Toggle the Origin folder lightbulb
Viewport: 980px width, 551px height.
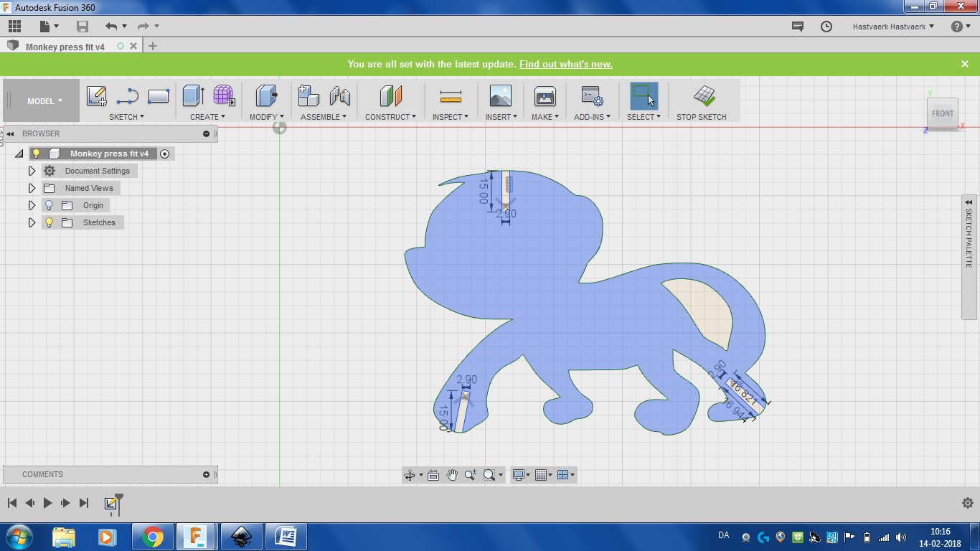point(50,205)
